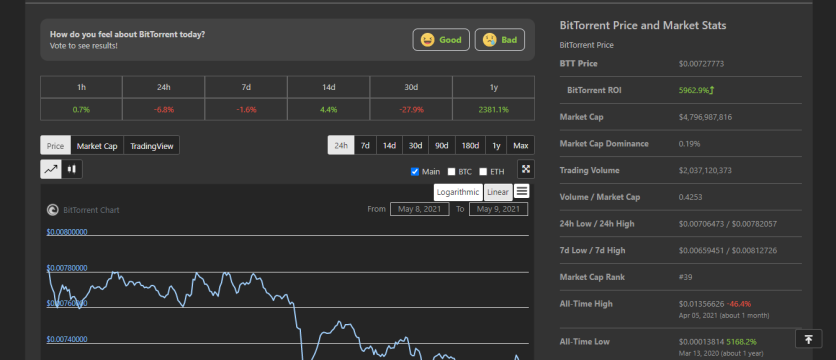Select the 30d chart range

click(x=415, y=145)
